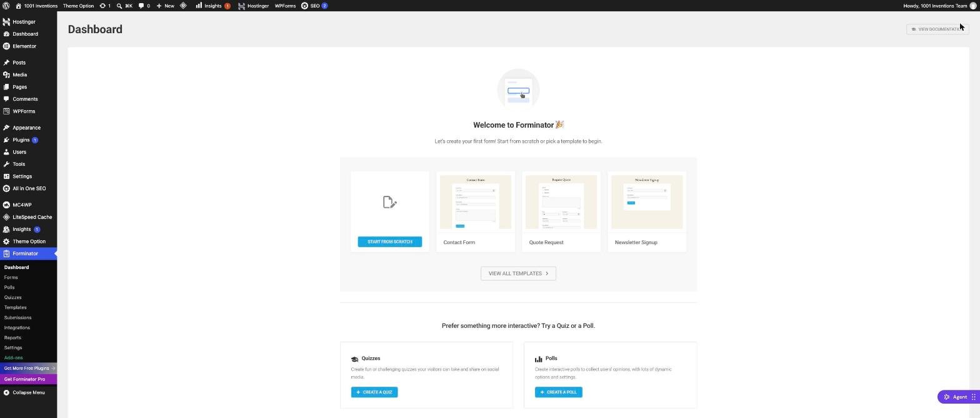This screenshot has height=418, width=980.
Task: Open Hostinger in the top admin bar
Action: (253, 6)
